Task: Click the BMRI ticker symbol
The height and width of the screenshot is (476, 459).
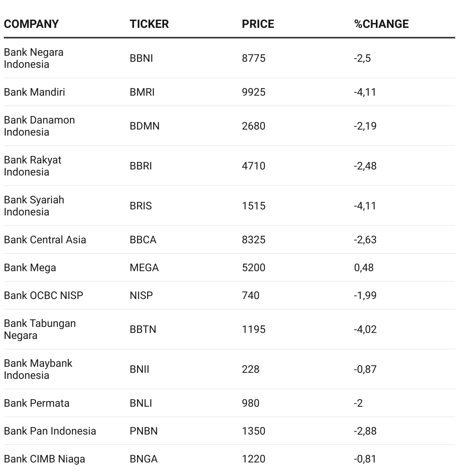Action: click(142, 92)
